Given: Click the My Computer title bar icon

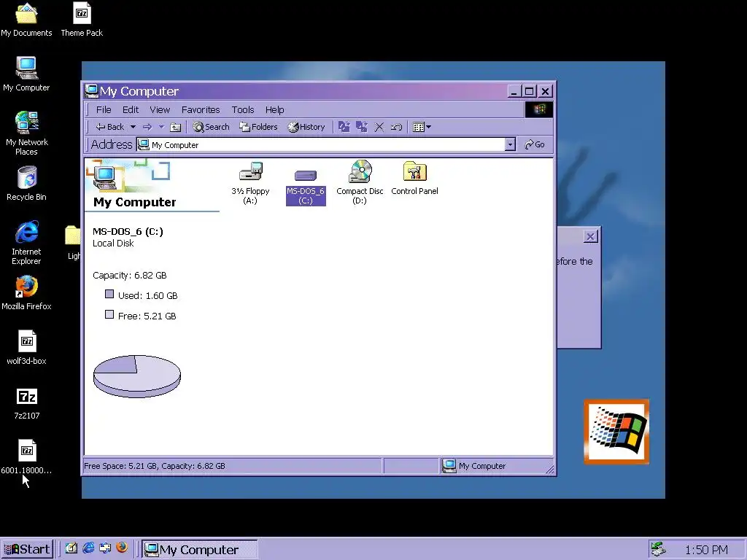Looking at the screenshot, I should coord(91,91).
